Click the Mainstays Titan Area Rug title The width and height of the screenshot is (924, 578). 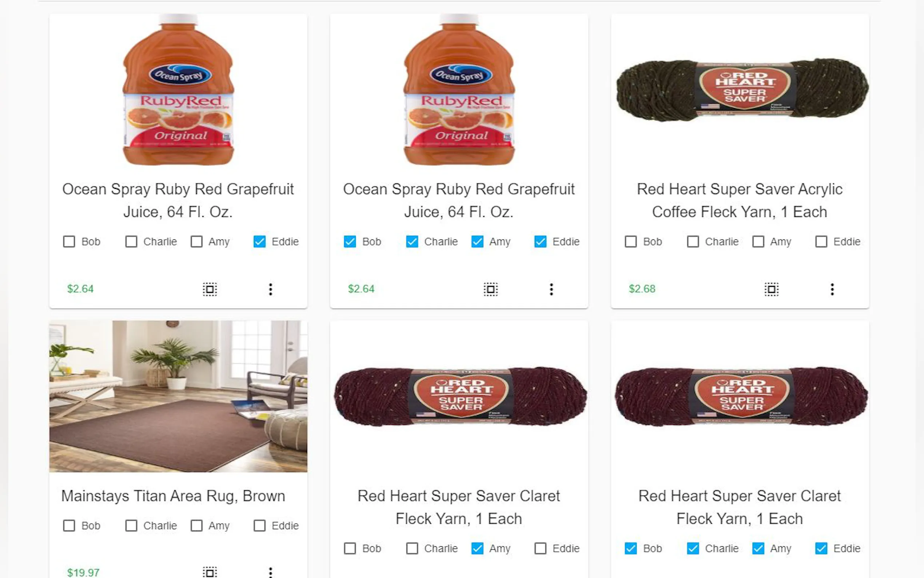[x=174, y=496]
